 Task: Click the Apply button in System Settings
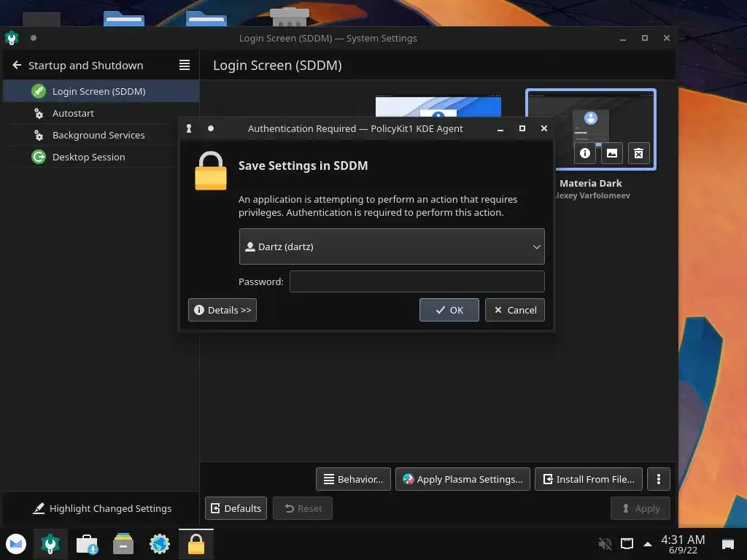640,508
